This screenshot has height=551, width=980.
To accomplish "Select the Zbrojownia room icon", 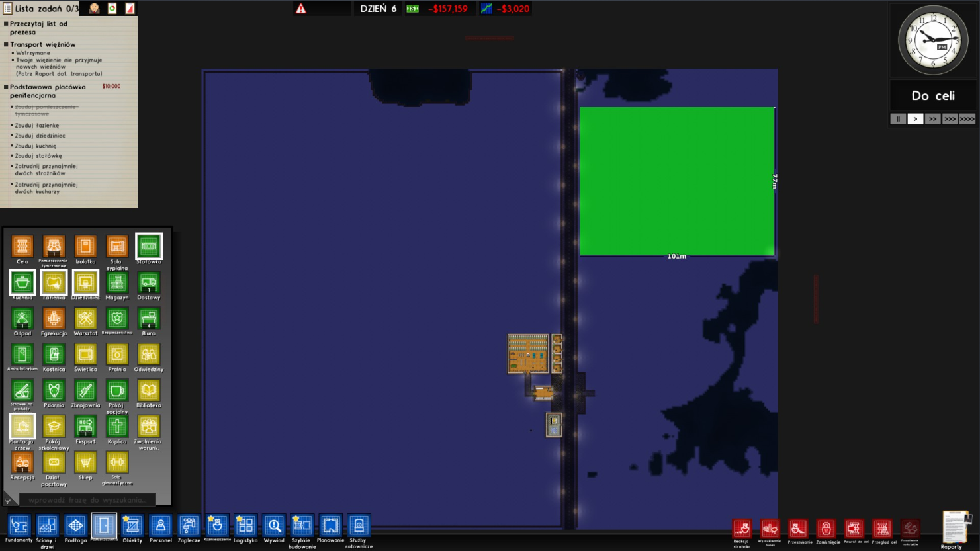I will 85,390.
